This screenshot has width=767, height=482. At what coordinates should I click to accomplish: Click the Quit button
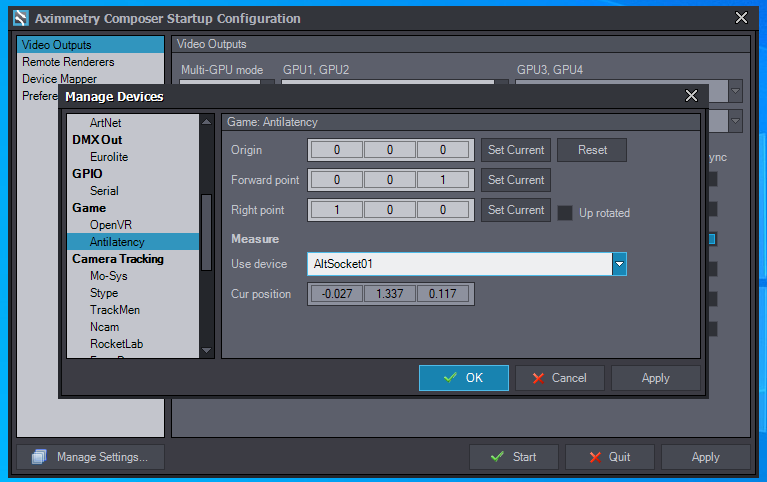609,457
